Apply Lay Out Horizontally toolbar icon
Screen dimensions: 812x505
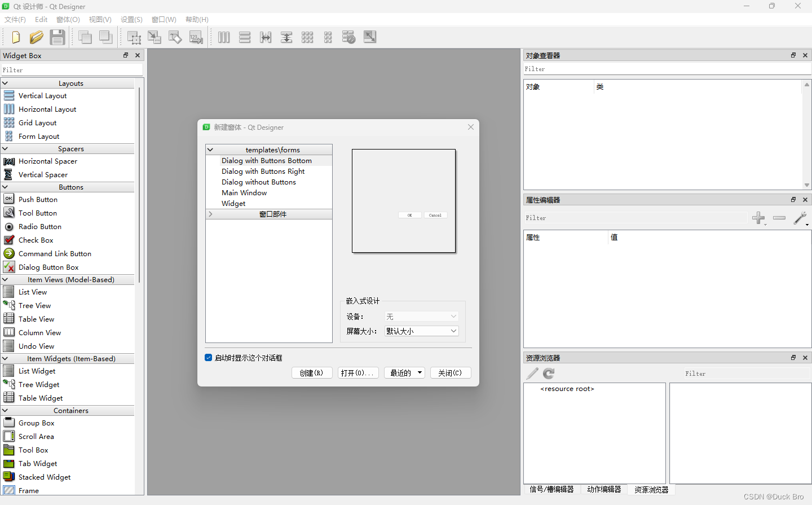coord(224,37)
